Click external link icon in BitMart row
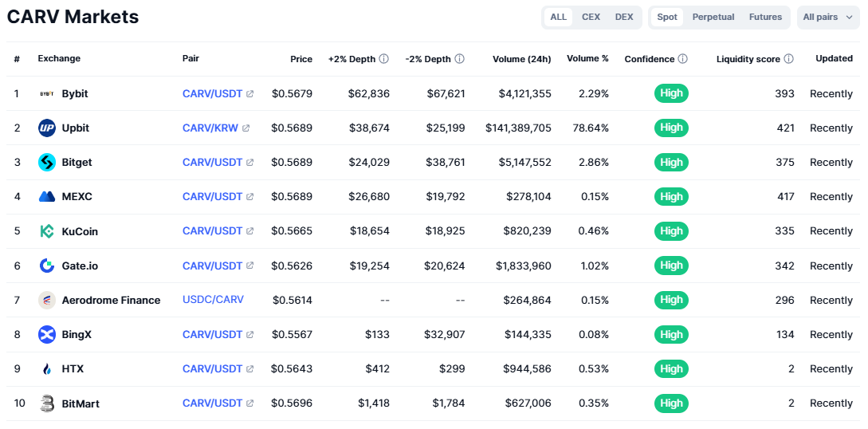This screenshot has width=868, height=429. click(x=249, y=403)
